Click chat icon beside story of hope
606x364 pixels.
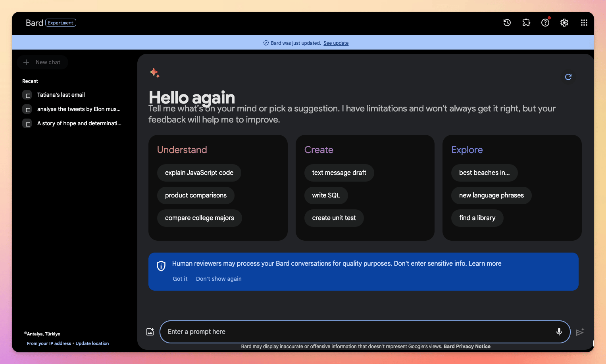(27, 124)
